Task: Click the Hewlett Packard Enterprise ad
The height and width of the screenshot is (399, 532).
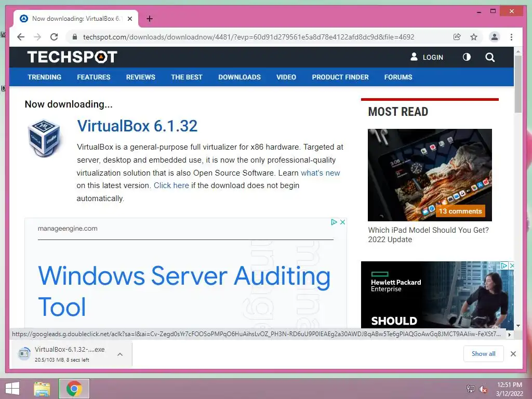Action: (437, 295)
